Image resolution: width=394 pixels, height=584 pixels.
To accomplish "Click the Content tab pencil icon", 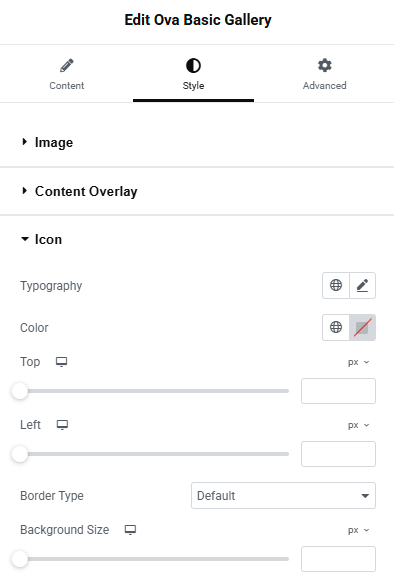I will [x=67, y=66].
